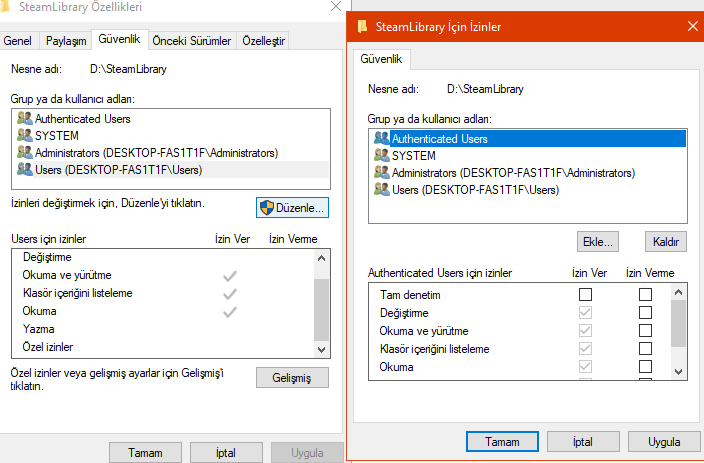Click scroll up arrow in Users için izinler list
Image resolution: width=704 pixels, height=463 pixels.
coord(321,258)
